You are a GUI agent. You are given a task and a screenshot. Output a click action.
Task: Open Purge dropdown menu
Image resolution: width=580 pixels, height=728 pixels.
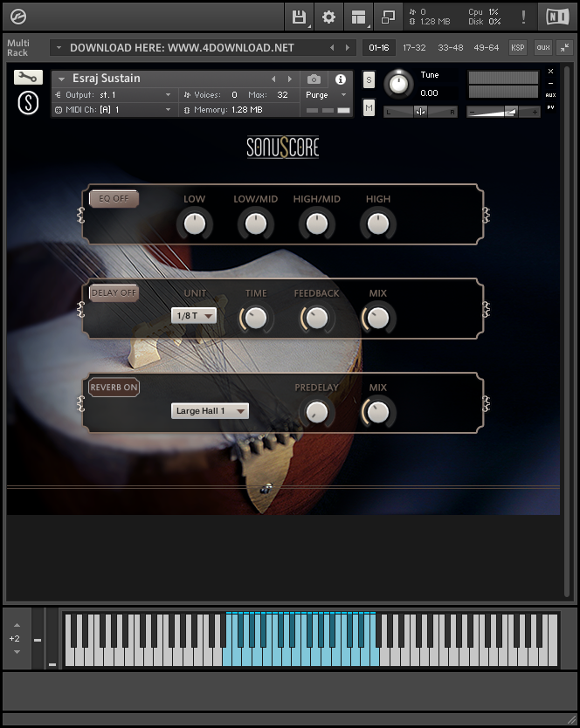coord(327,95)
